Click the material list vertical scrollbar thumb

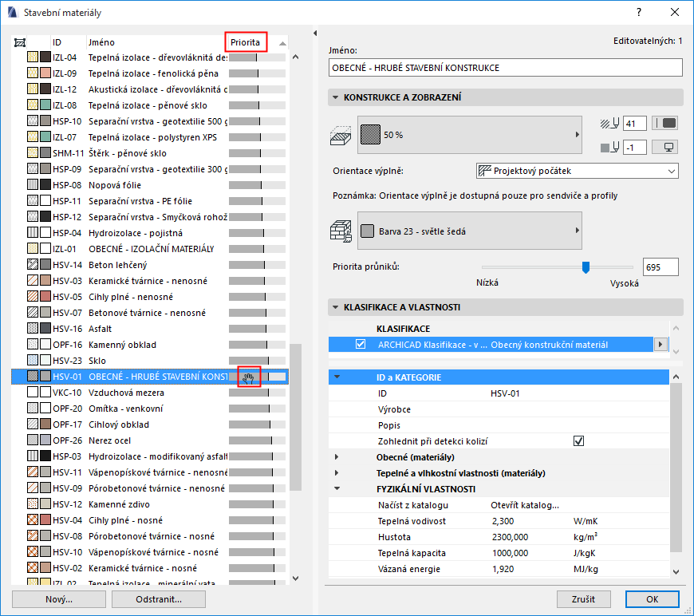point(296,417)
